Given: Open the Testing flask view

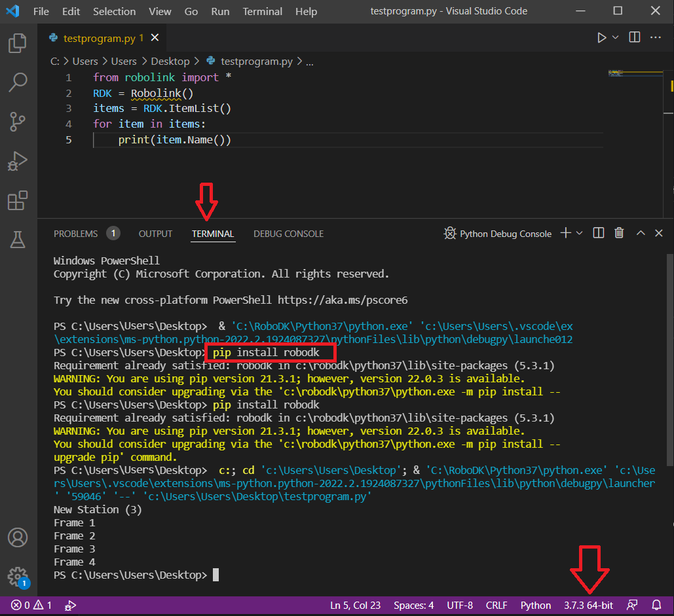Looking at the screenshot, I should click(x=18, y=240).
